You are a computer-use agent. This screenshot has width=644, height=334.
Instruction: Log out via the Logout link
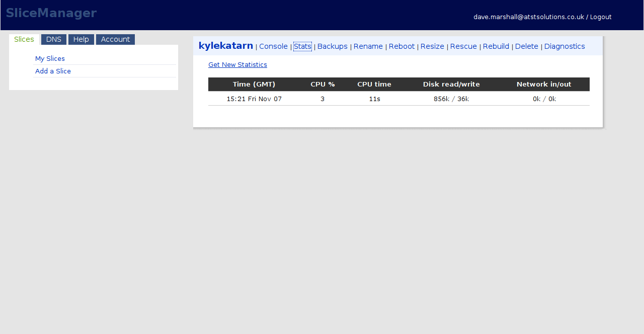600,17
